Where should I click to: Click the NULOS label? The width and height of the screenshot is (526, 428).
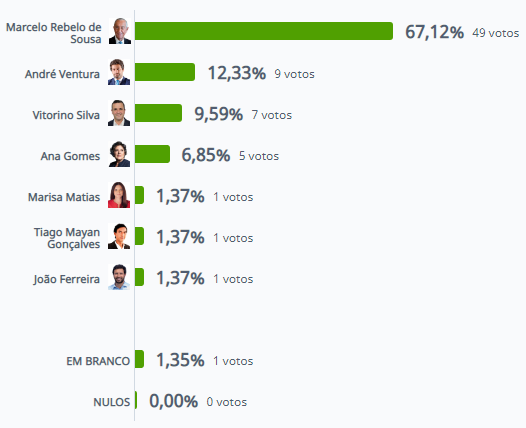(112, 402)
